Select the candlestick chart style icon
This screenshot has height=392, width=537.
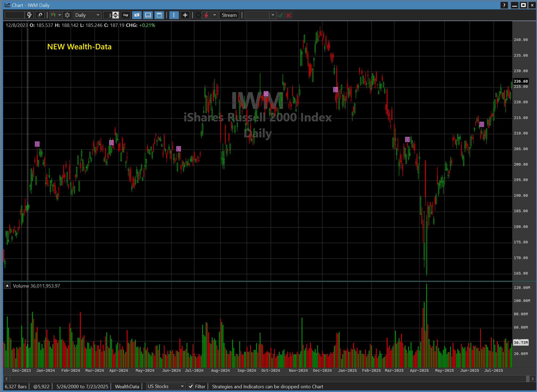click(x=54, y=15)
